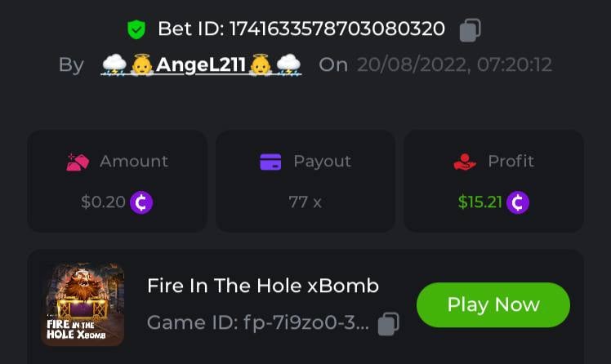
Task: Click the purple coin next to $0.20
Action: tap(141, 202)
